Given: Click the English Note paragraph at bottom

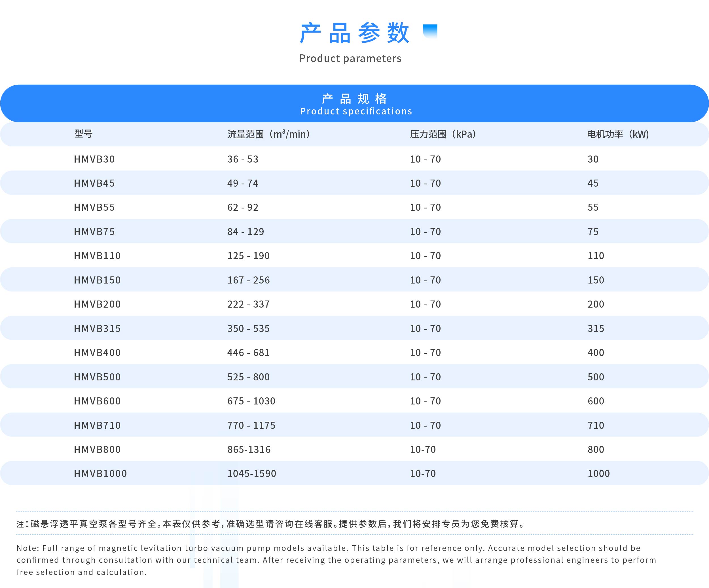Looking at the screenshot, I should coord(336,560).
